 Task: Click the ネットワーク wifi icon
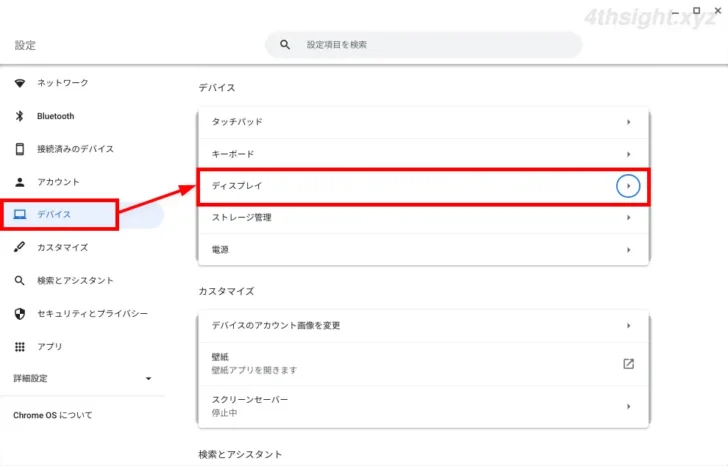[20, 83]
